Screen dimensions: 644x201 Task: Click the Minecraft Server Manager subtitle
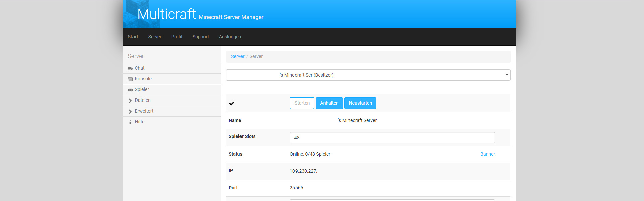(x=231, y=17)
